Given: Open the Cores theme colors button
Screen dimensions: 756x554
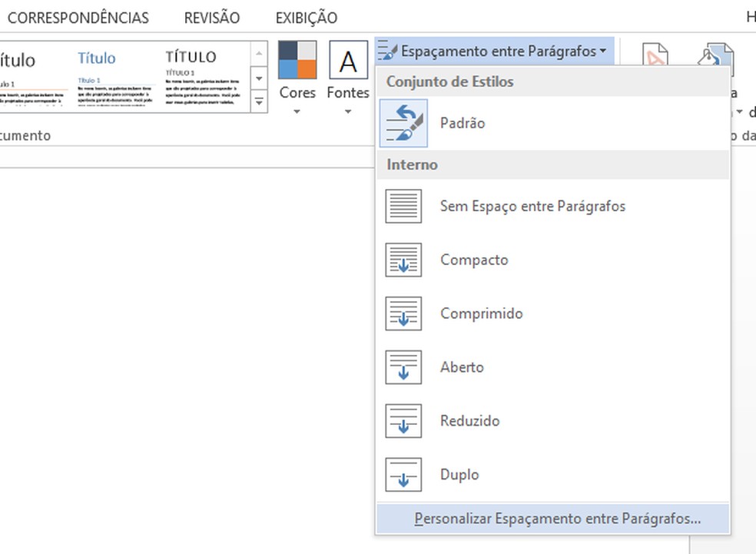Looking at the screenshot, I should pyautogui.click(x=297, y=60).
